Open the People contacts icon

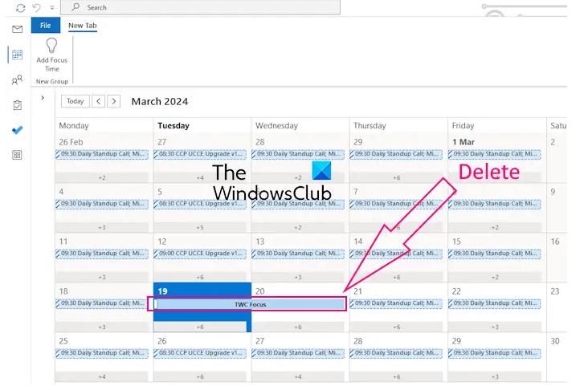17,79
